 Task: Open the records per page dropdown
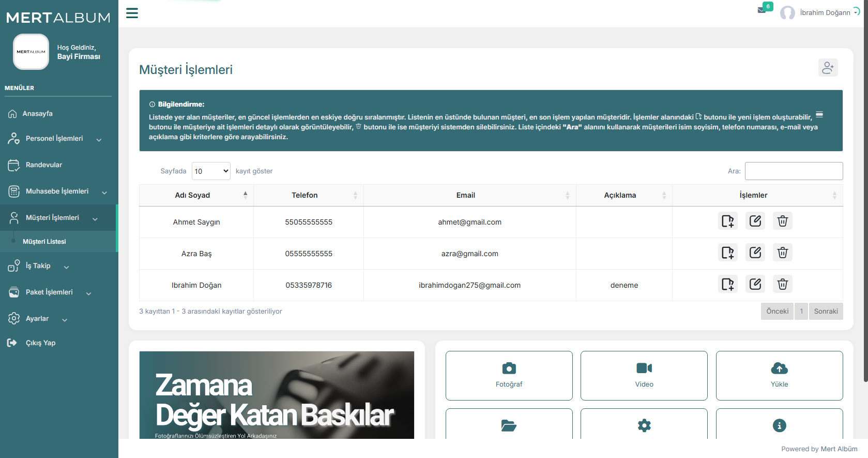211,171
